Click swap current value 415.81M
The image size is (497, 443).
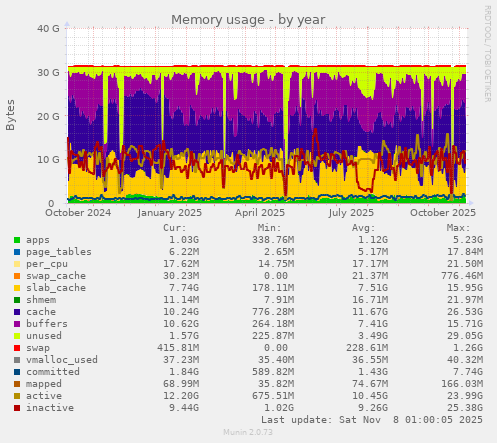[x=178, y=348]
